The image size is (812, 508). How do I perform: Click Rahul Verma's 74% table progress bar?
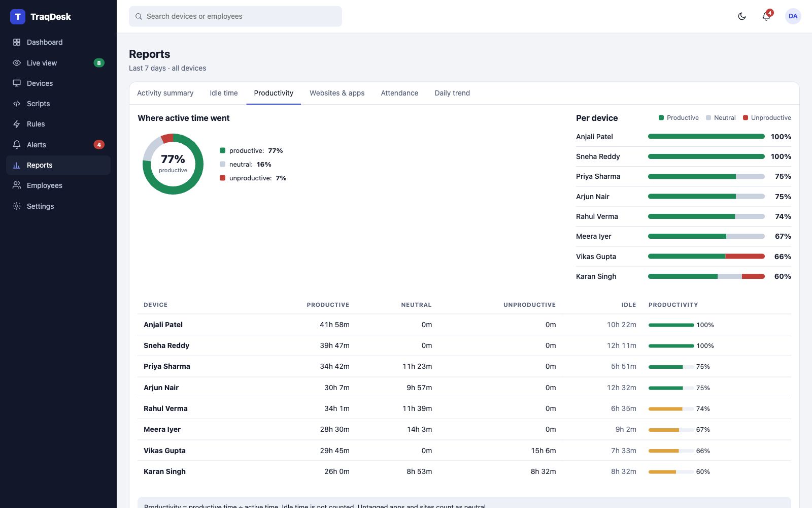pyautogui.click(x=671, y=409)
